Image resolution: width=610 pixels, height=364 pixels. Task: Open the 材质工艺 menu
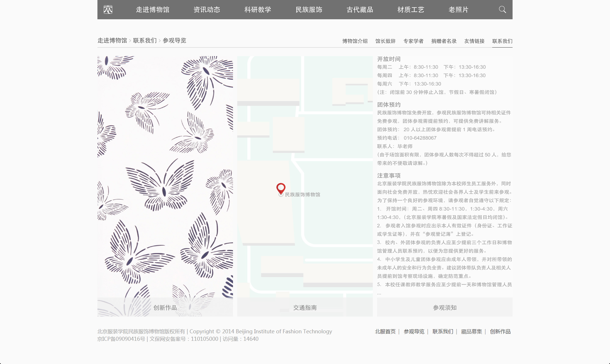(411, 10)
